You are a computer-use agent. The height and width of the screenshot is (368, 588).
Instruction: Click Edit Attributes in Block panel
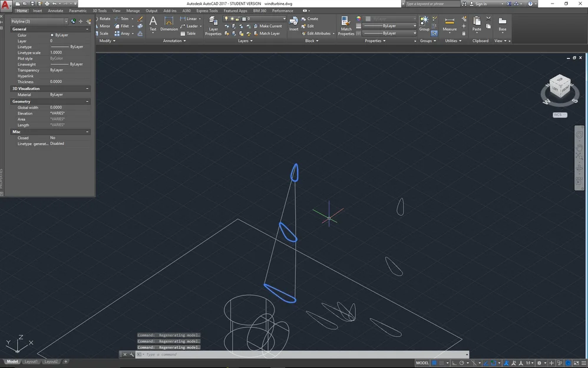316,34
